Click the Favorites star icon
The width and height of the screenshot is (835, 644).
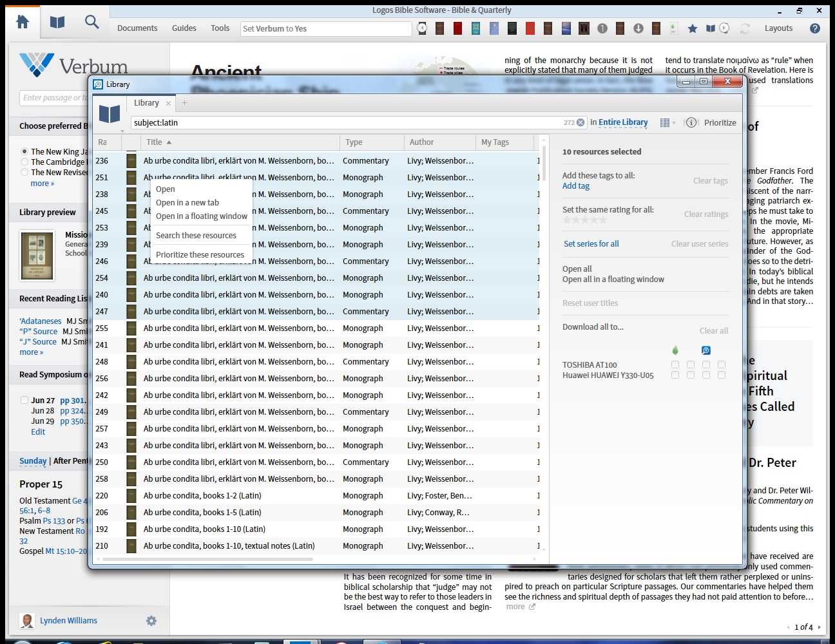pos(693,28)
